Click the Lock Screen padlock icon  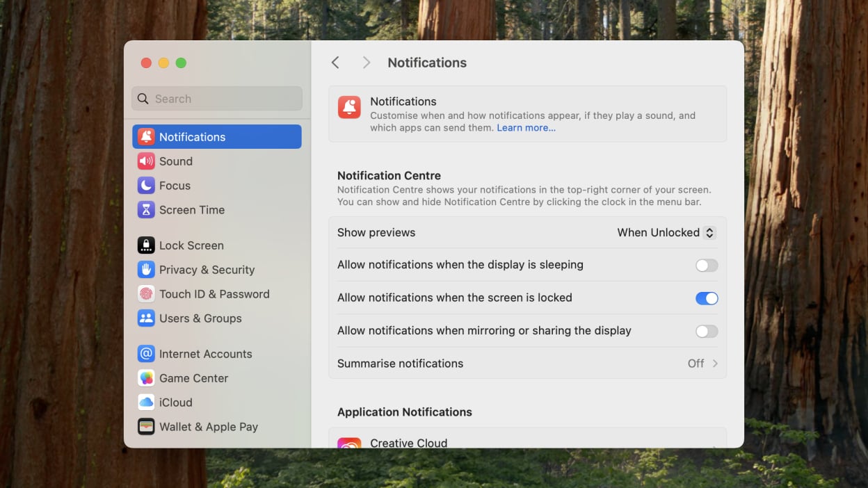coord(146,245)
